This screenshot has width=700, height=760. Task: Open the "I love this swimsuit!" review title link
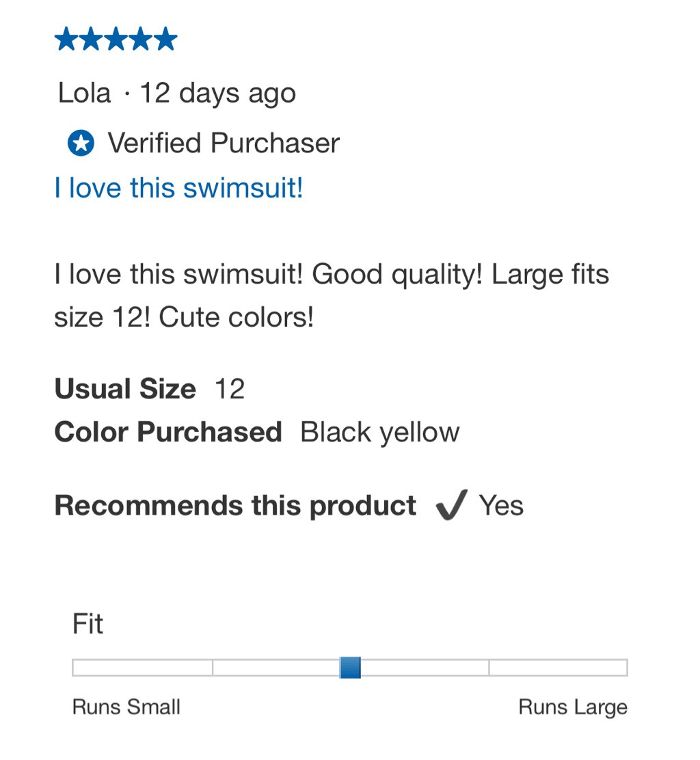pos(178,188)
